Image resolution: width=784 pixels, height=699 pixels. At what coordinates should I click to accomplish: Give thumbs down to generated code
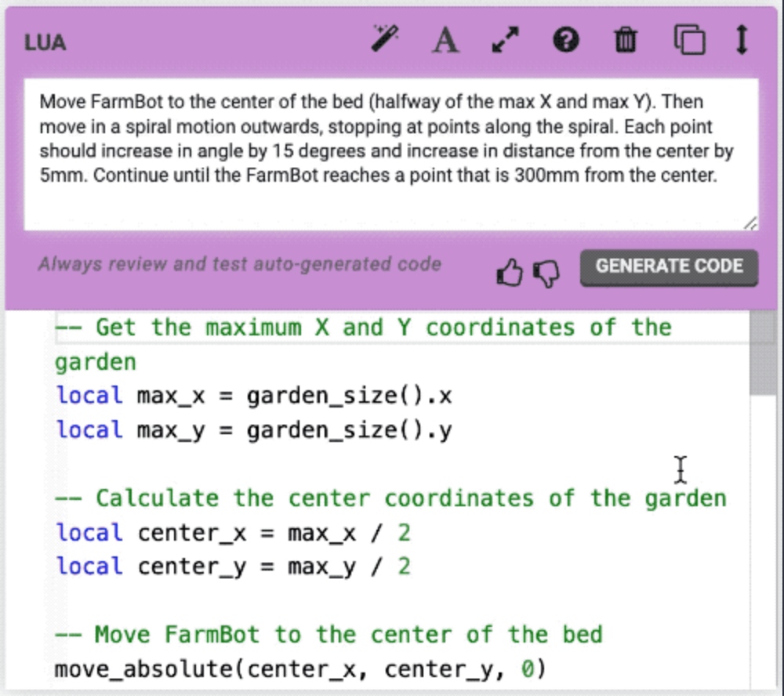(x=546, y=273)
